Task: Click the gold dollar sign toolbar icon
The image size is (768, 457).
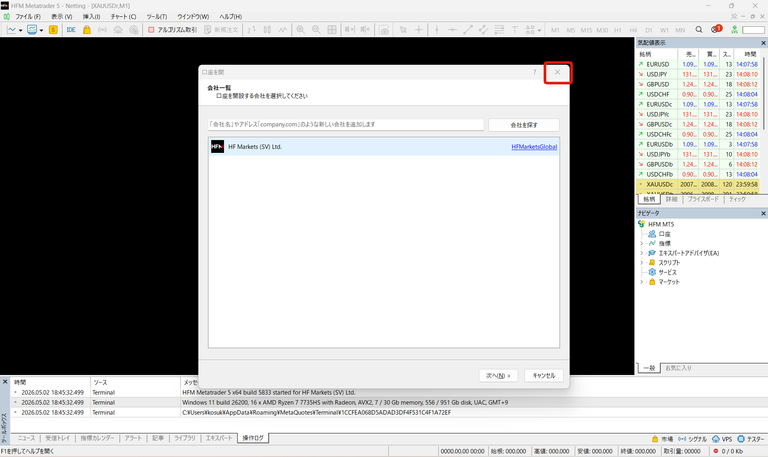Action: (x=53, y=30)
